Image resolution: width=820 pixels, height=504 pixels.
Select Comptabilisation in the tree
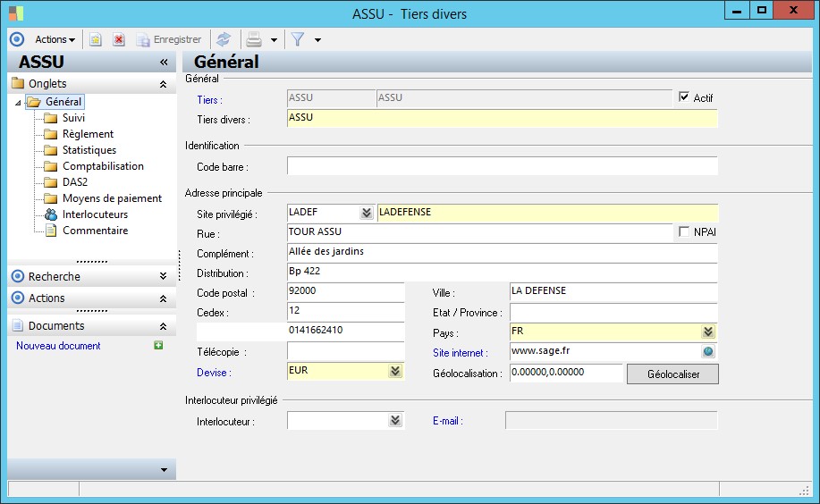103,166
